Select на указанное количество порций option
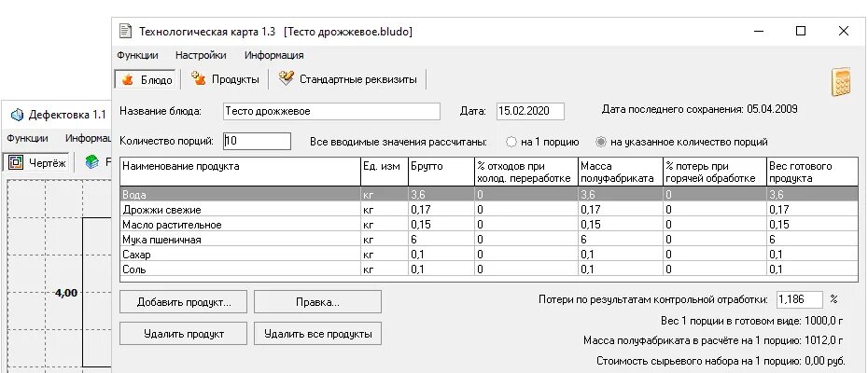868x373 pixels. [601, 142]
